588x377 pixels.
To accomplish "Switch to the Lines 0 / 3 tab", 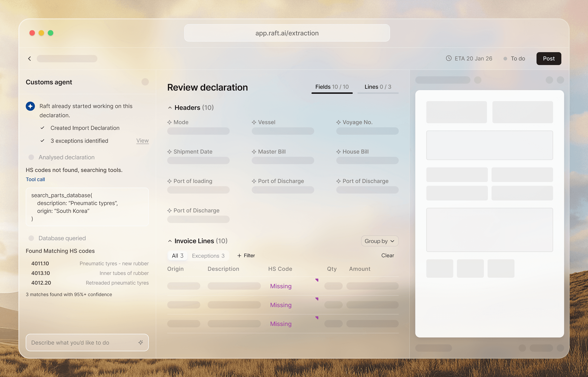I will pos(378,87).
